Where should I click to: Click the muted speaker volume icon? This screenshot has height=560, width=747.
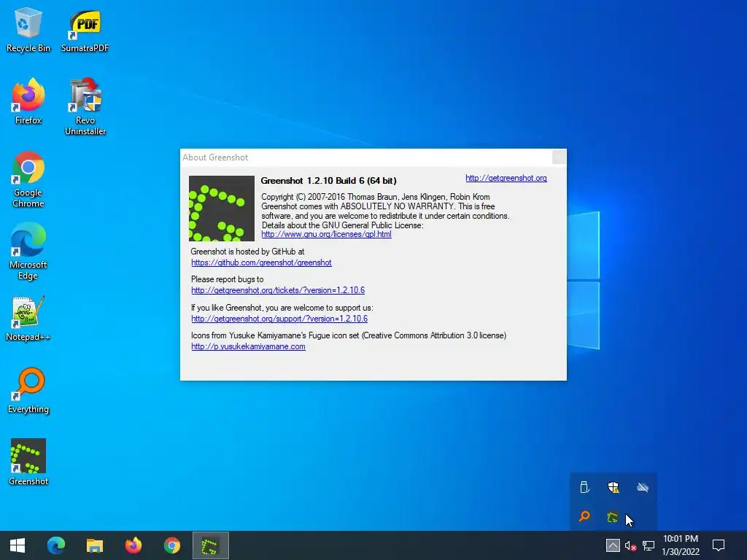tap(630, 545)
